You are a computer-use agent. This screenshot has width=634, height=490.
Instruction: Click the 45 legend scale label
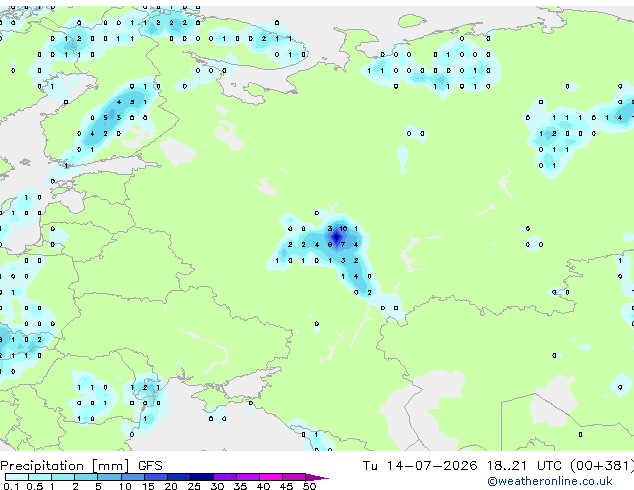[x=287, y=486]
